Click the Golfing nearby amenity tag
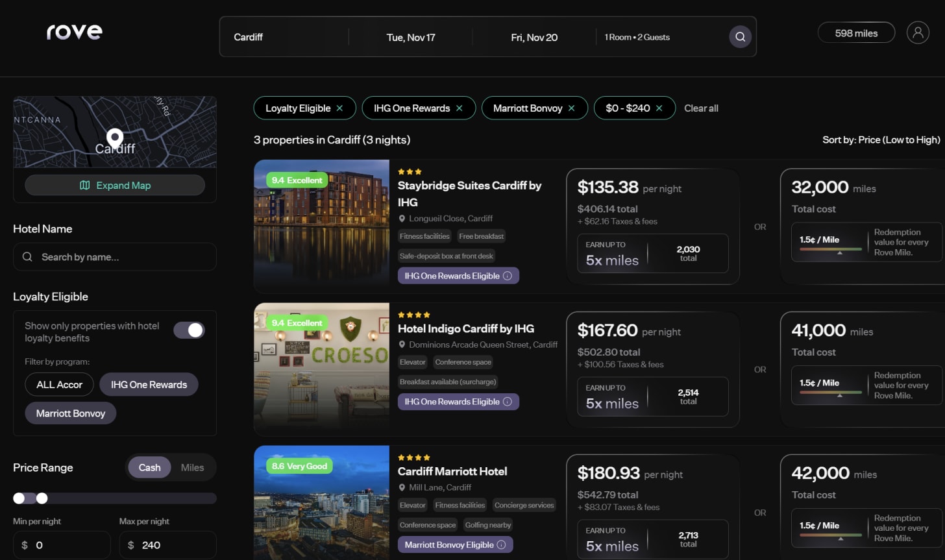Viewport: 945px width, 560px height. click(x=488, y=525)
